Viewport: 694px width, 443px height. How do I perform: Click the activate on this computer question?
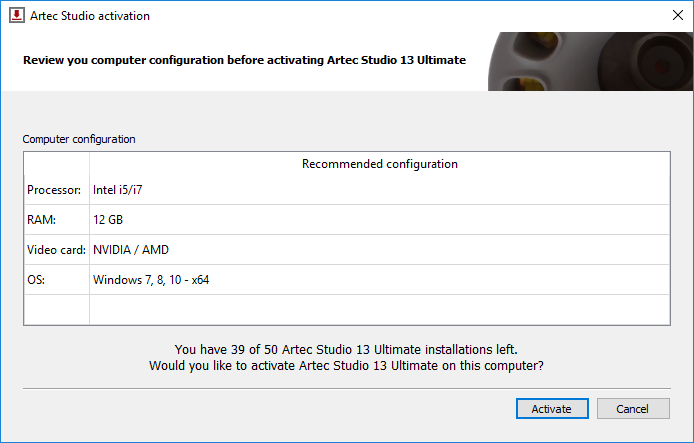346,366
